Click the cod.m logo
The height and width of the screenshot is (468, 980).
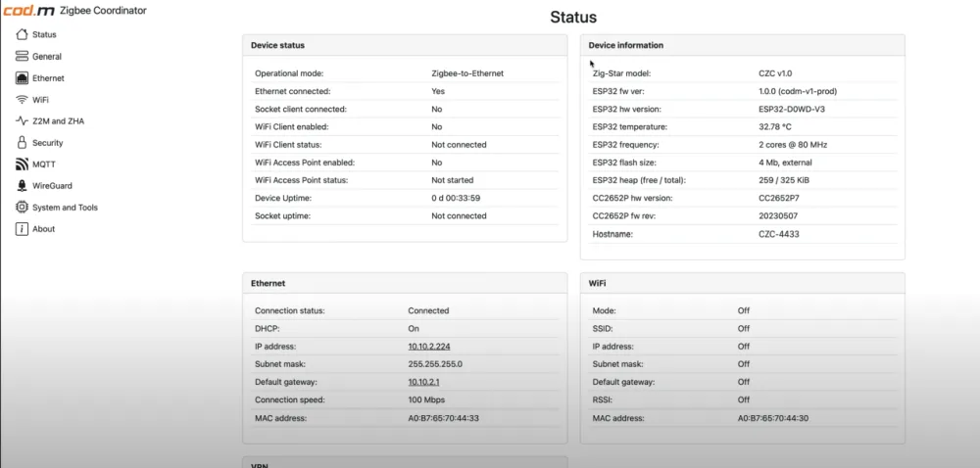point(27,10)
